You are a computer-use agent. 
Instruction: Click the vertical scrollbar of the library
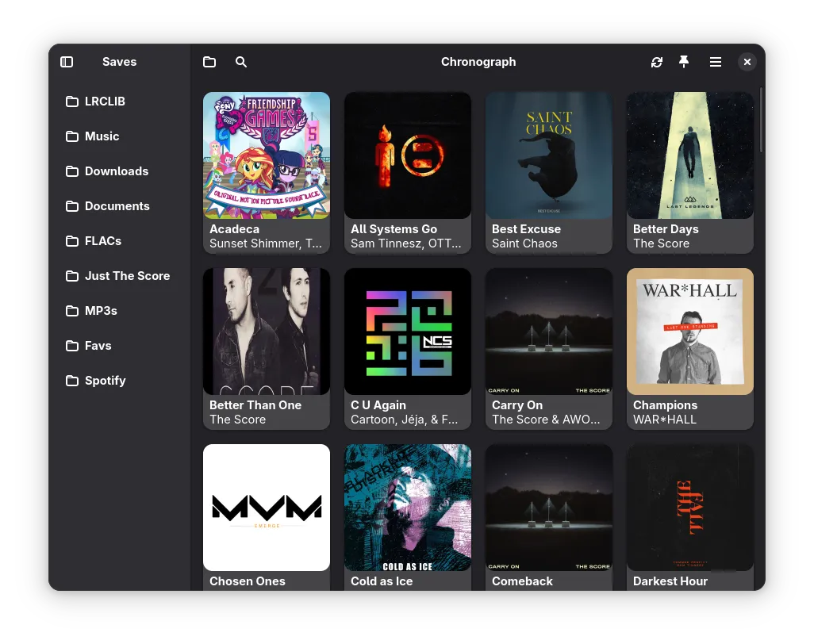(761, 119)
